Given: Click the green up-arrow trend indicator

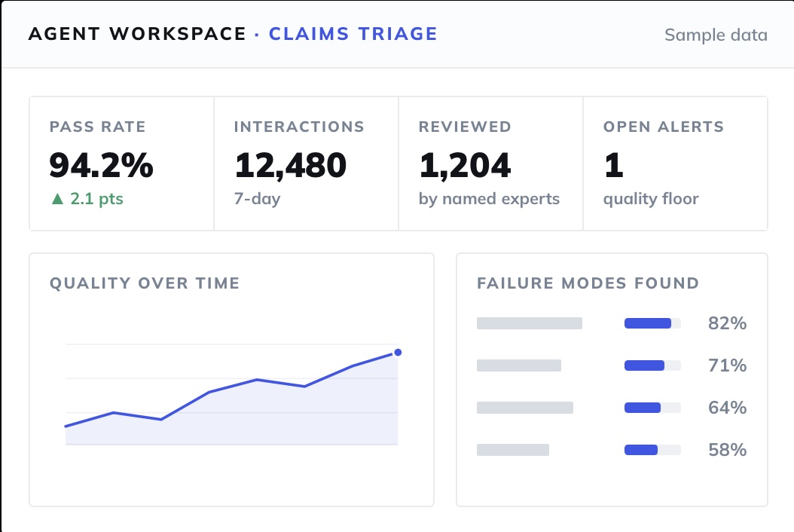Looking at the screenshot, I should click(x=58, y=199).
